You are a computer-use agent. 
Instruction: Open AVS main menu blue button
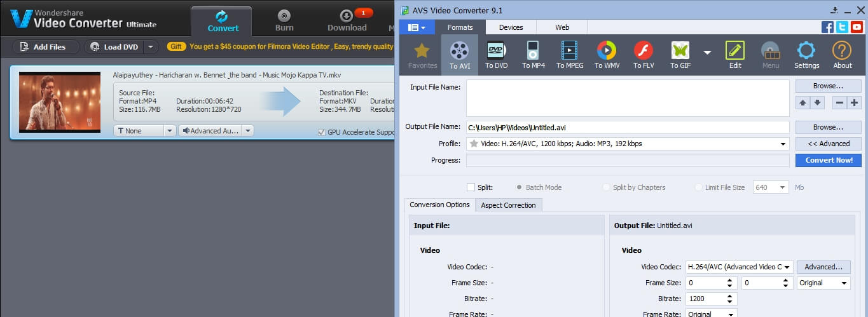(417, 27)
